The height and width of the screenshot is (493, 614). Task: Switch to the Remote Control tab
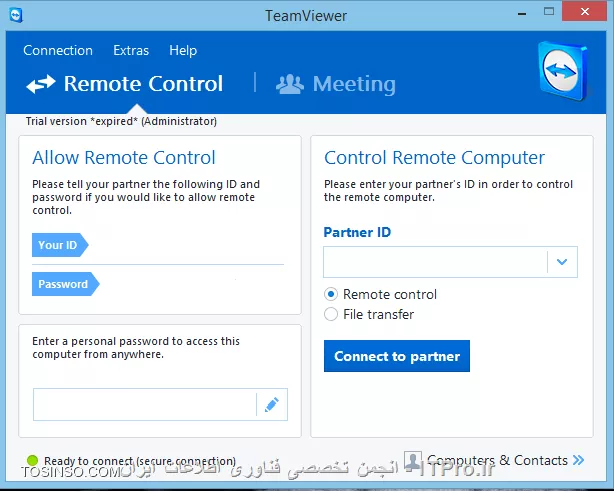click(x=125, y=84)
